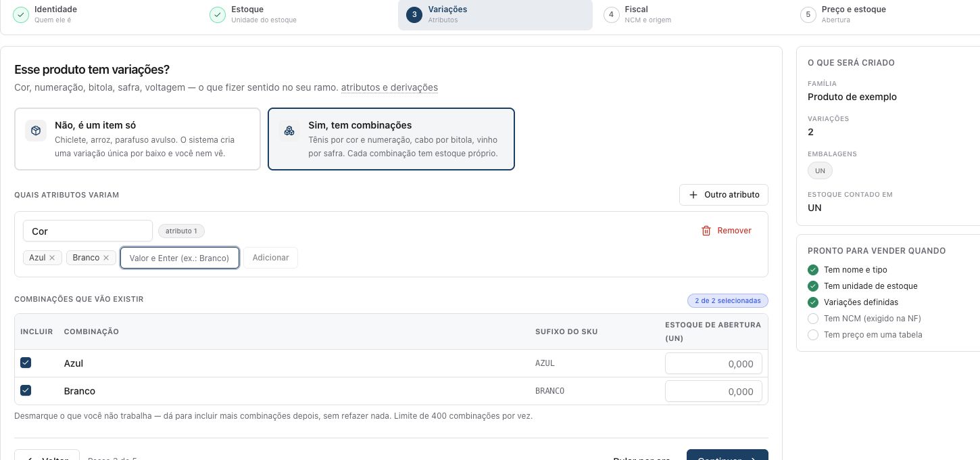Screen dimensions: 980x460
Task: Click the single box icon in 'Não, é um item só'
Action: click(36, 131)
